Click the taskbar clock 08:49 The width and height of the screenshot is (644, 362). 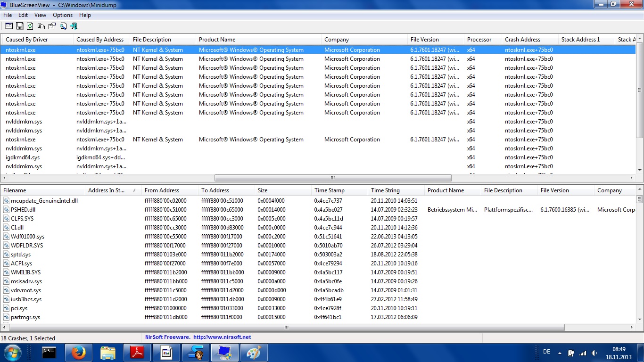pyautogui.click(x=619, y=349)
